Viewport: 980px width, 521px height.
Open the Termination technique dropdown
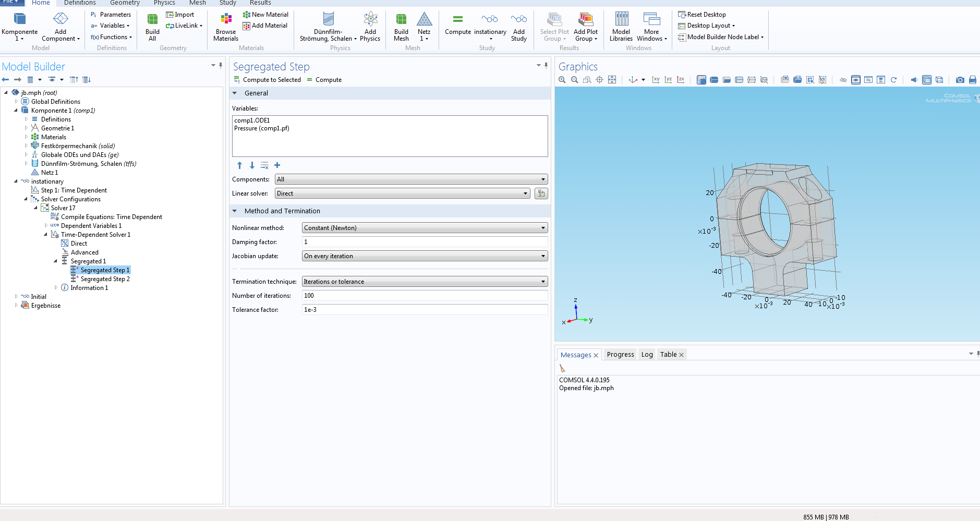click(x=425, y=282)
